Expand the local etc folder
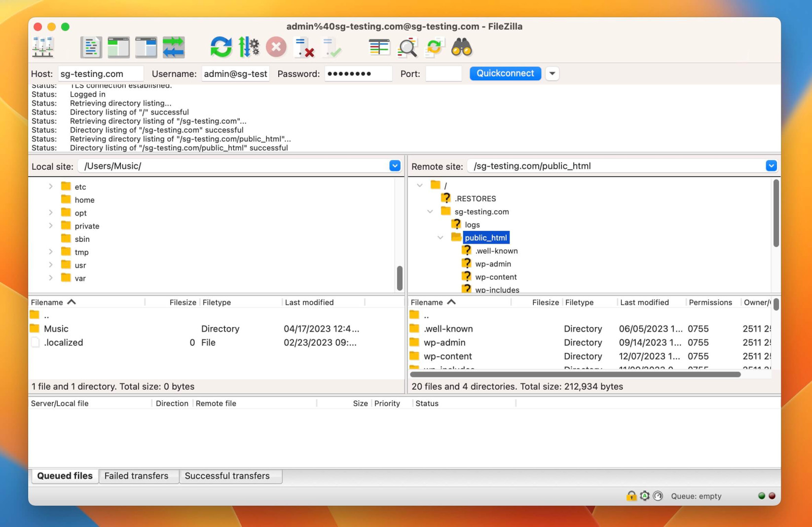 point(51,187)
